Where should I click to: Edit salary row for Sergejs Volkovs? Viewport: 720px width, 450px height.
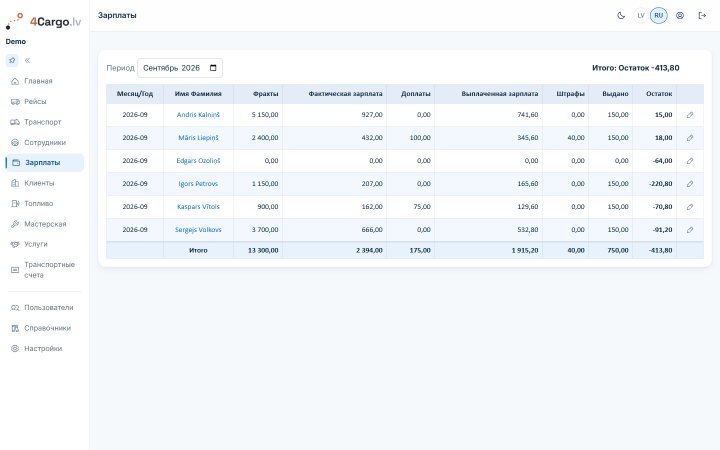coord(690,230)
